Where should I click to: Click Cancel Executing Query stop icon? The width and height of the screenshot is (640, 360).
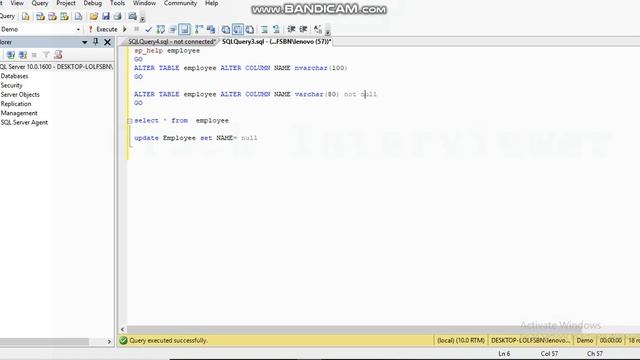136,29
